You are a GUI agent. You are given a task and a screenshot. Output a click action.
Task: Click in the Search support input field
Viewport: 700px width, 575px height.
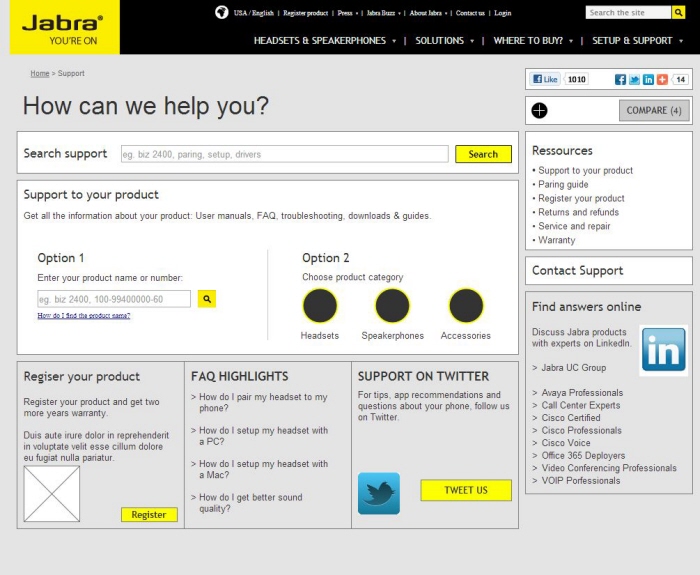click(x=285, y=154)
